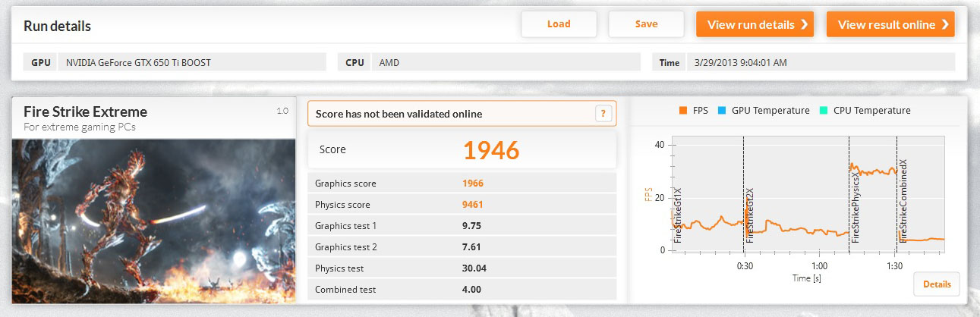
Task: Click the FireStrikeGt2X chart marker line
Action: tap(743, 193)
